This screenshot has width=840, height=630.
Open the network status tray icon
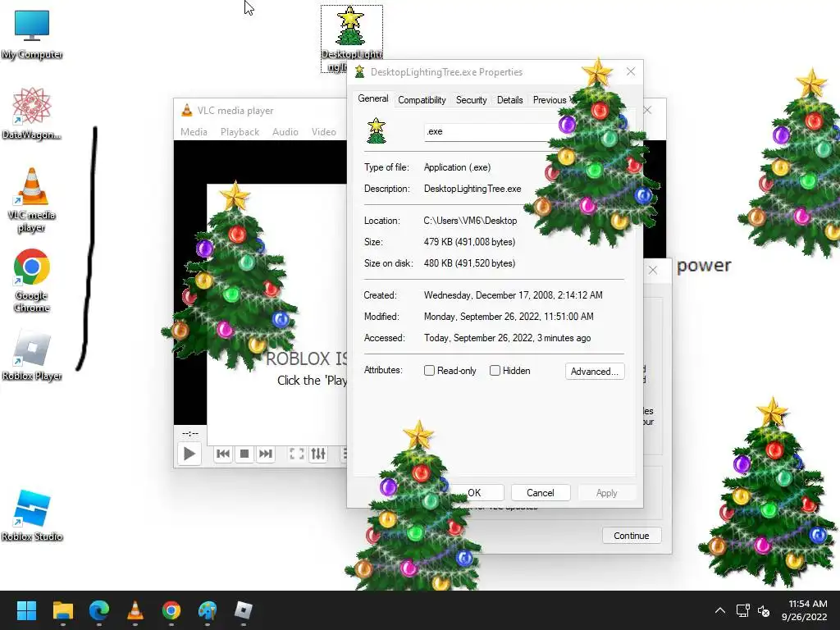[x=742, y=610]
